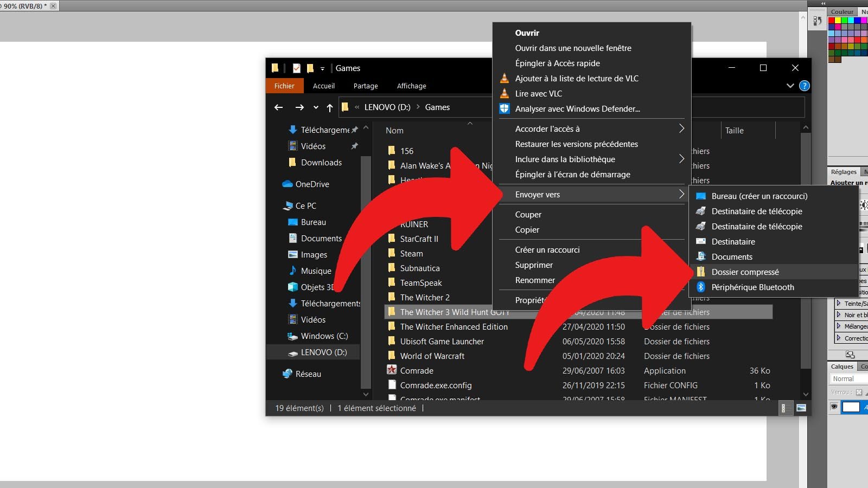Click LENOVO (D:) in the address bar breadcrumb

coord(387,107)
